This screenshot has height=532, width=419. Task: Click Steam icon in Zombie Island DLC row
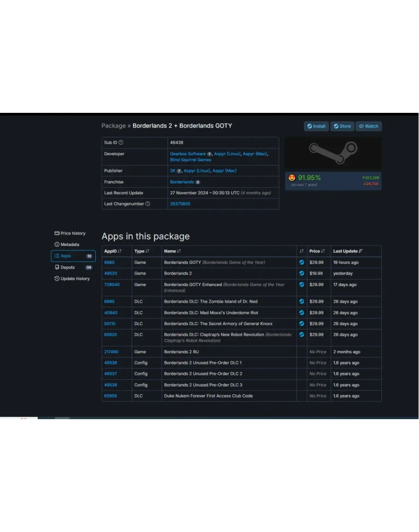(302, 302)
